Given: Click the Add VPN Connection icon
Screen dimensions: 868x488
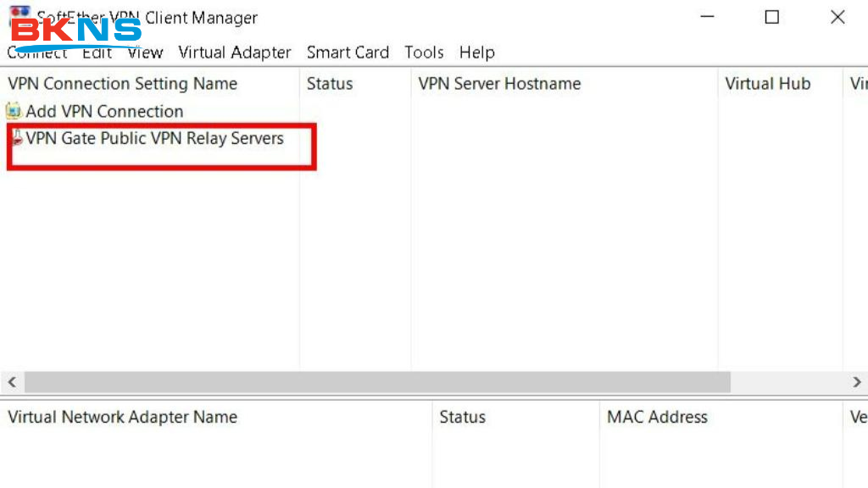Looking at the screenshot, I should tap(14, 111).
